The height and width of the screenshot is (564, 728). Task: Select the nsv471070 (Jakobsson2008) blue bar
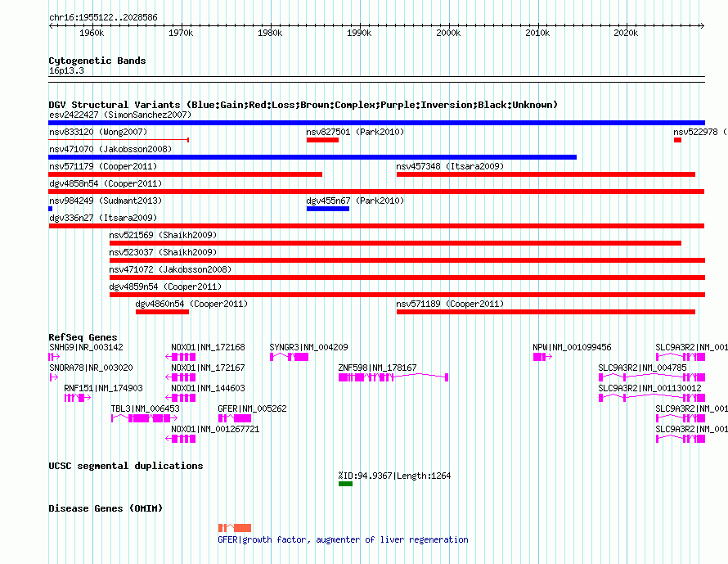pyautogui.click(x=312, y=157)
